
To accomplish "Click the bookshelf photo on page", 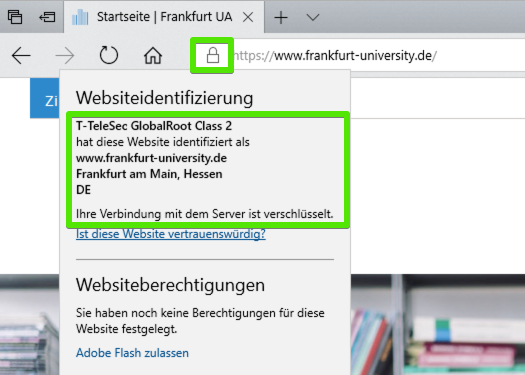I will tap(438, 324).
